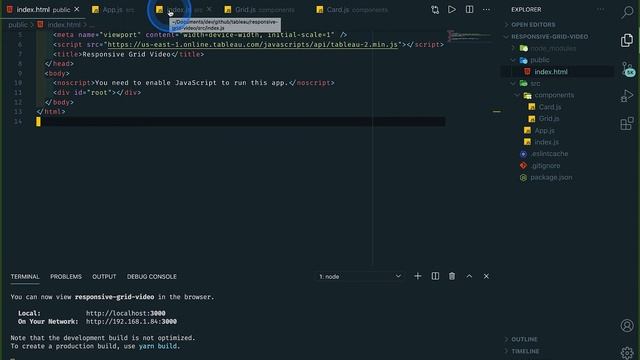
Task: Open .eslintcache in the explorer tree
Action: [x=549, y=154]
